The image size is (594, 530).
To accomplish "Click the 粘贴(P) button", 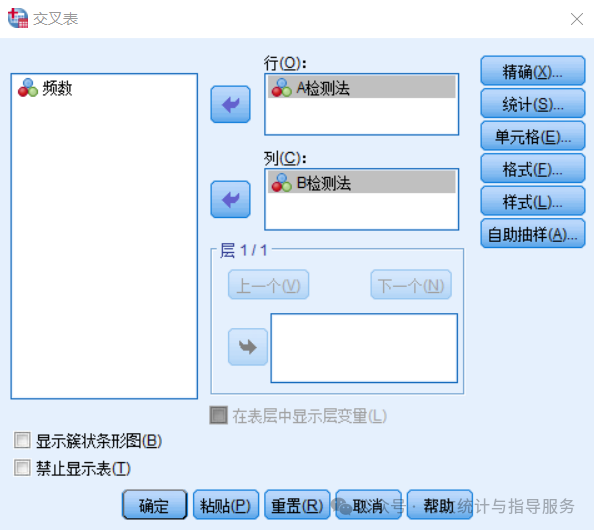I will coord(226,505).
